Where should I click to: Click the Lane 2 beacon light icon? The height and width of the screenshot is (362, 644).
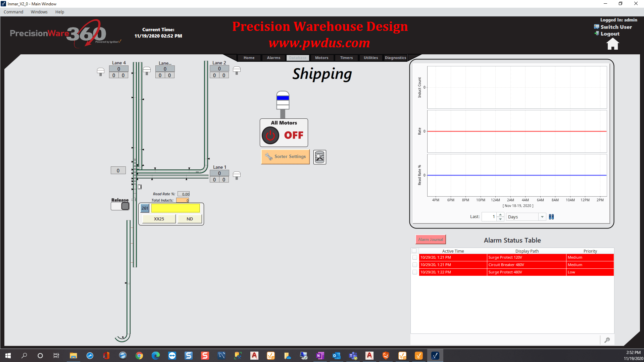click(x=237, y=70)
